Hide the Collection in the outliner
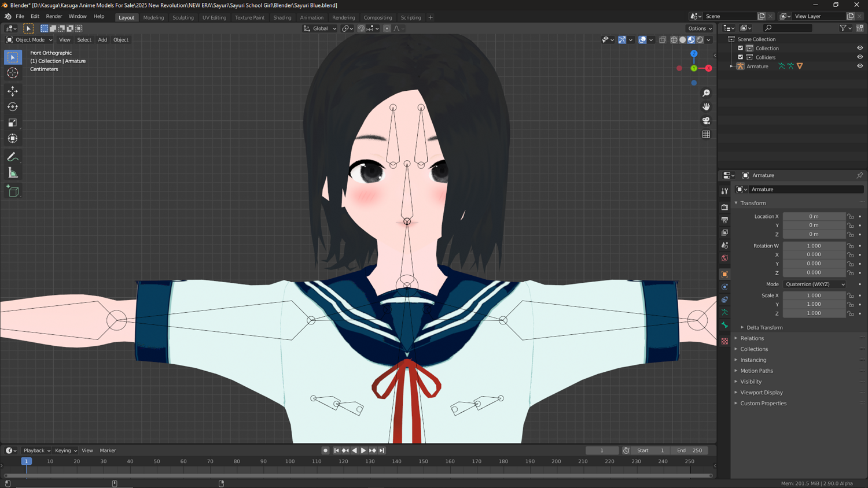This screenshot has width=868, height=488. (860, 48)
